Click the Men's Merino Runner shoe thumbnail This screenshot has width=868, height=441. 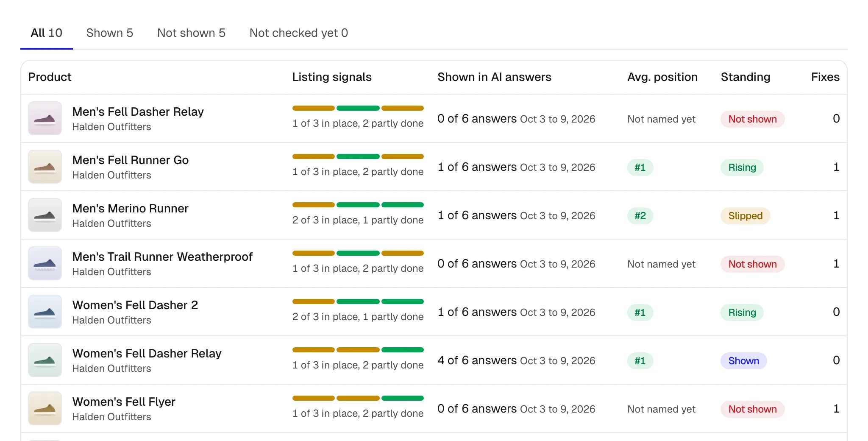[x=45, y=215]
